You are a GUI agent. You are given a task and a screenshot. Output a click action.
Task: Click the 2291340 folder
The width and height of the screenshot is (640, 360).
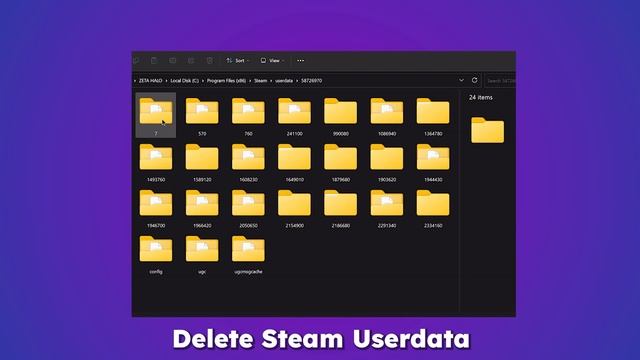point(387,208)
